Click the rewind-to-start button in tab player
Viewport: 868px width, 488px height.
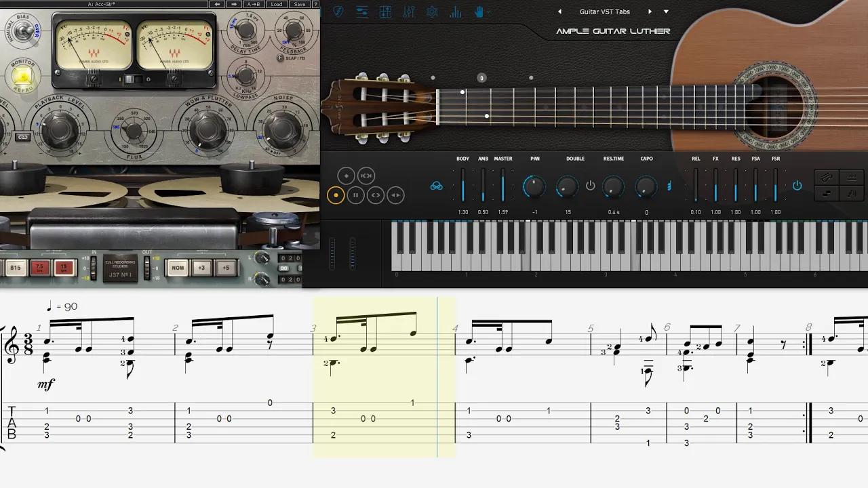[x=366, y=176]
